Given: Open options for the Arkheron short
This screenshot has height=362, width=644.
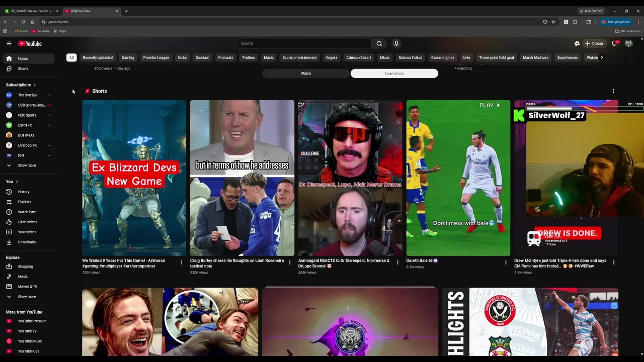Looking at the screenshot, I should (182, 262).
